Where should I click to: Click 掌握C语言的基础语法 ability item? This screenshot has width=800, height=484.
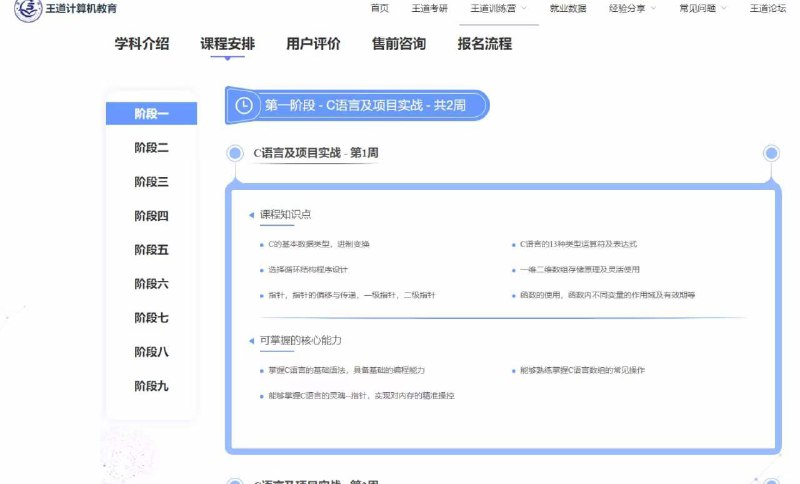[346, 370]
